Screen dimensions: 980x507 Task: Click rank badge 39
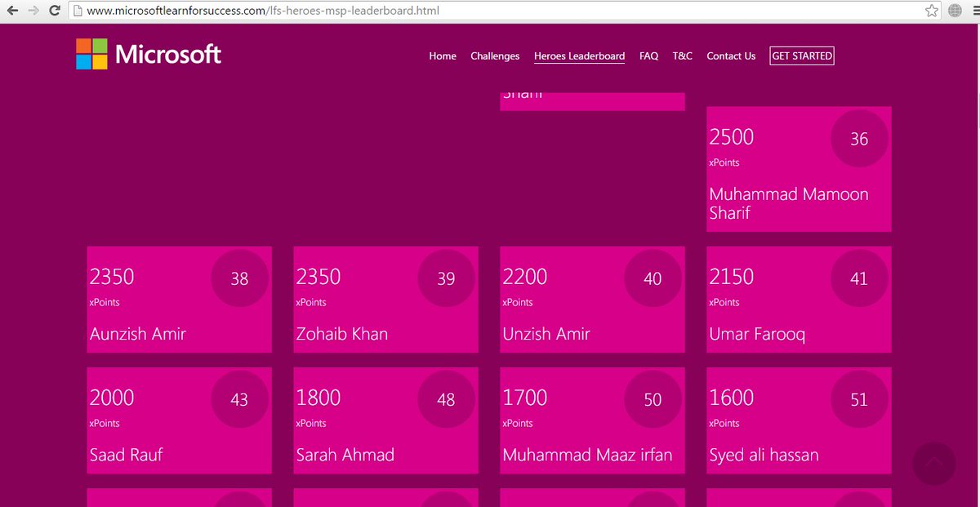click(446, 278)
